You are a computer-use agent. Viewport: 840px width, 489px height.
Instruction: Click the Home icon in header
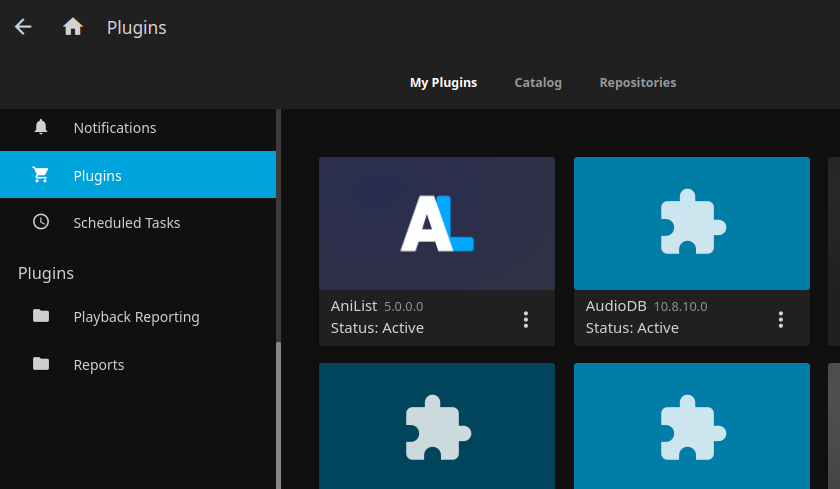point(73,27)
